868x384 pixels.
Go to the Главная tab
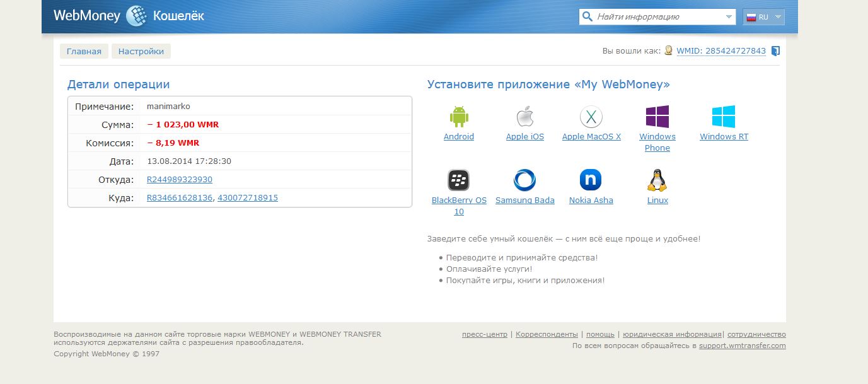click(84, 51)
